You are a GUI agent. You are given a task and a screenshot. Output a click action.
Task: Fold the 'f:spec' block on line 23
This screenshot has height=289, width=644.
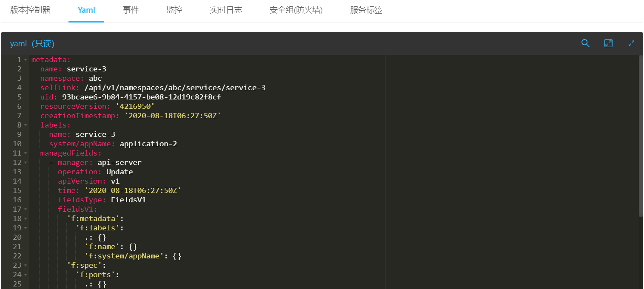coord(26,266)
